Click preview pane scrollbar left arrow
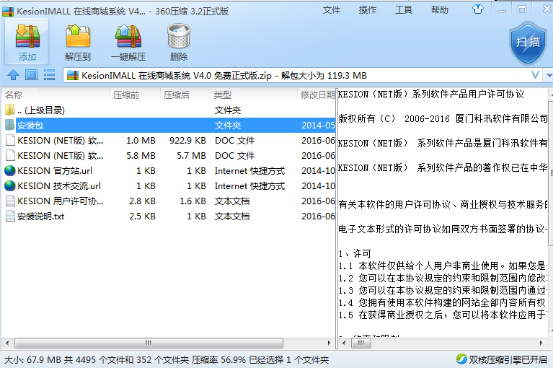The height and width of the screenshot is (368, 553). (343, 343)
